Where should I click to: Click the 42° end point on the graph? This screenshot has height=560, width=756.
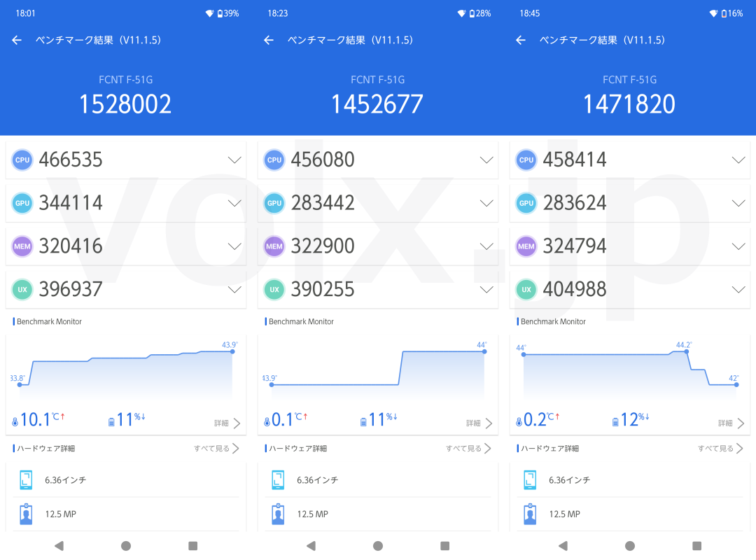737,385
